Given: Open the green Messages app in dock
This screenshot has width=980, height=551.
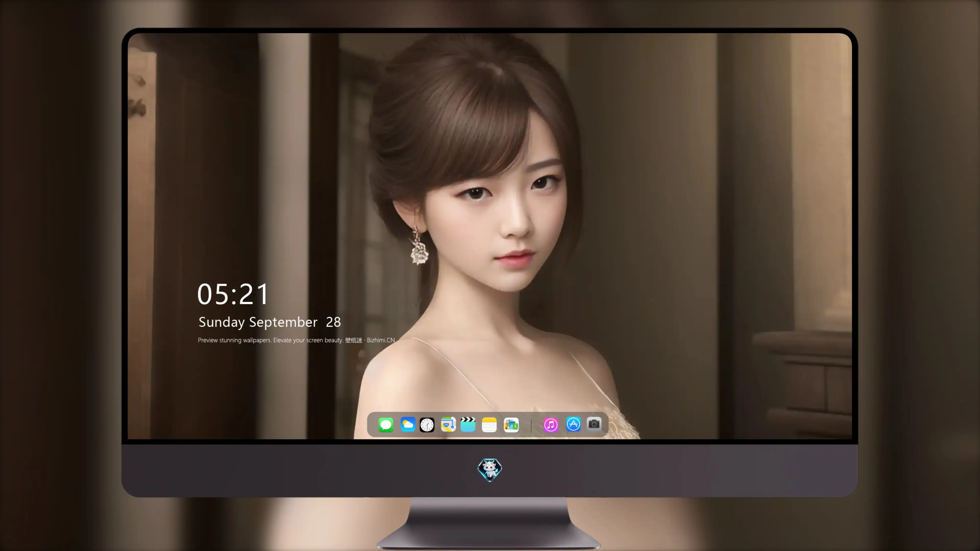Looking at the screenshot, I should (386, 424).
